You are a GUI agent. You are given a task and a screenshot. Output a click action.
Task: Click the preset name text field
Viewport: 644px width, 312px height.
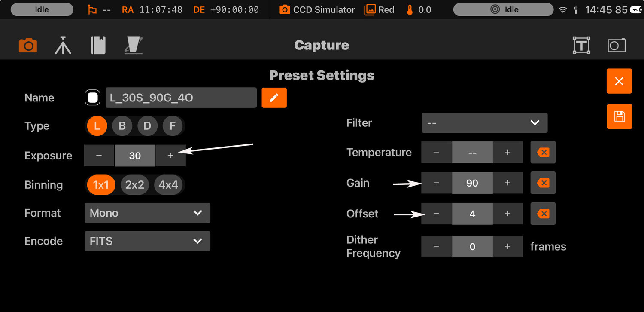[x=181, y=98]
